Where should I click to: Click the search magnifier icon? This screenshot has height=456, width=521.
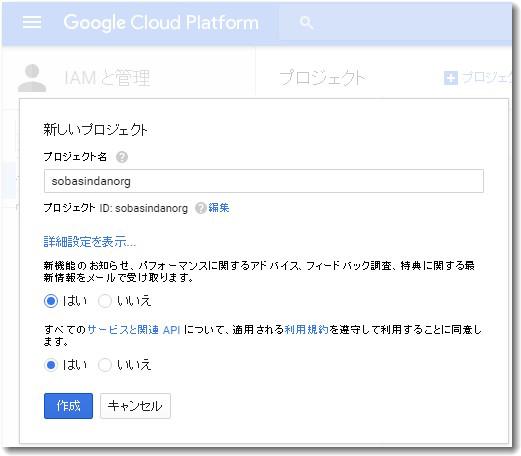coord(306,23)
